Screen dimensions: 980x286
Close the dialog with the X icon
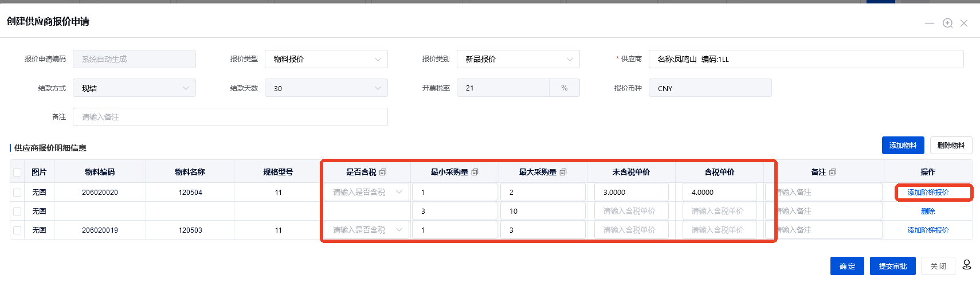point(964,23)
